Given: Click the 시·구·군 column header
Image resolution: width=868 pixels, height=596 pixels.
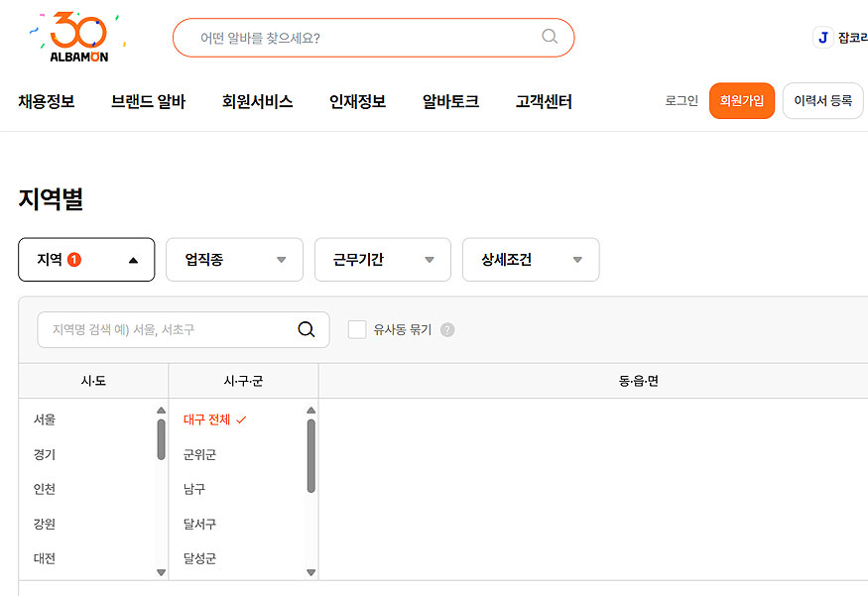Looking at the screenshot, I should [244, 381].
